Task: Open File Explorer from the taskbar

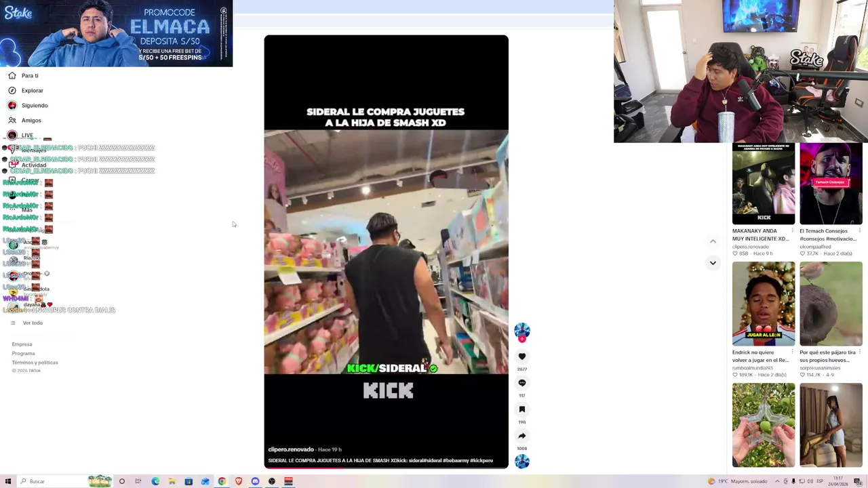Action: coord(172,481)
